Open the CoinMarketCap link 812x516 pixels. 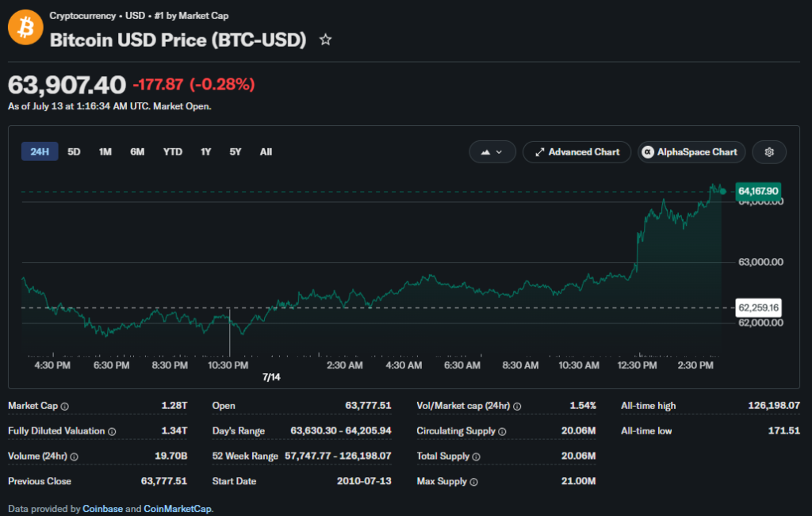177,509
